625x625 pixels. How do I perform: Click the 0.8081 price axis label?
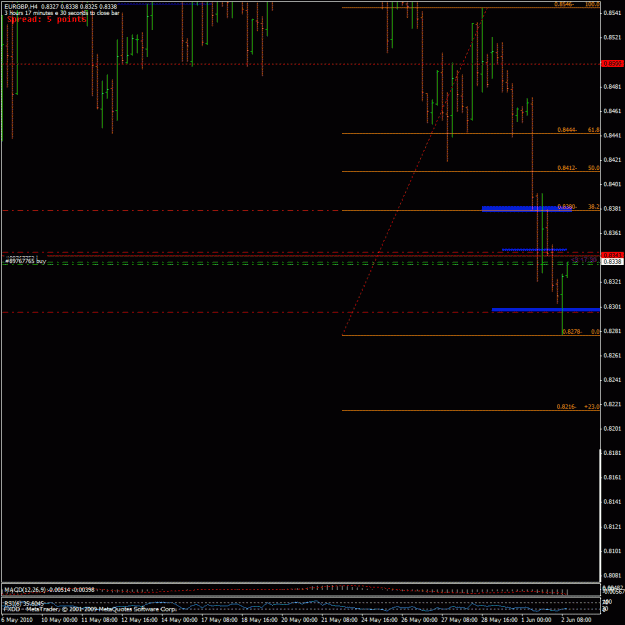(612, 575)
